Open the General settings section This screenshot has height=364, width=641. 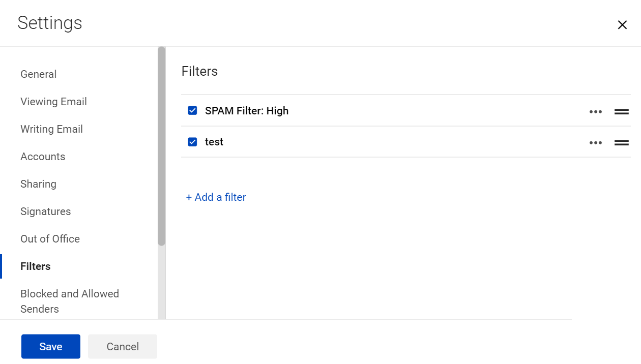38,74
